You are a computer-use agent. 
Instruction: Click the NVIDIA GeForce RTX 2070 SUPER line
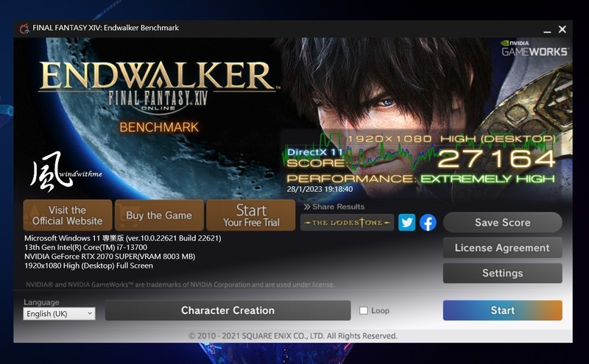click(110, 257)
